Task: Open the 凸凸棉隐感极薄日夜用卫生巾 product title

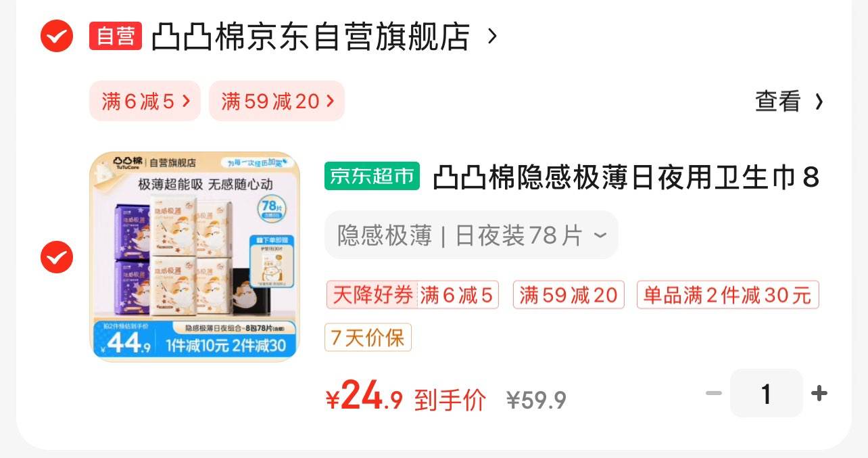Action: [626, 177]
